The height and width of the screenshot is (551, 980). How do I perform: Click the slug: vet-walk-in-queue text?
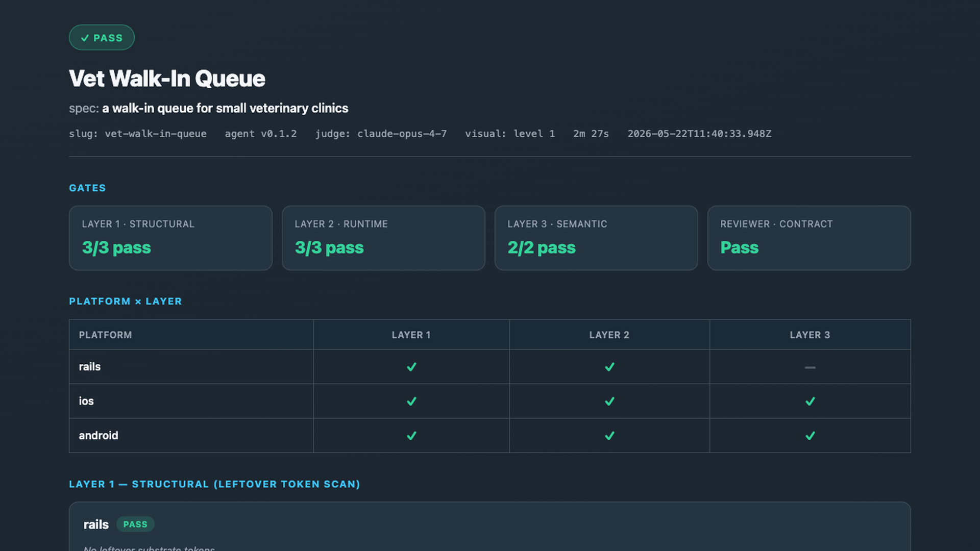[138, 134]
